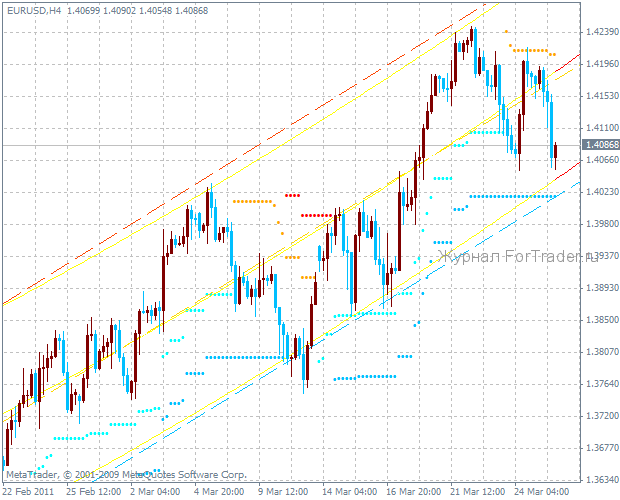
Task: Click the 4 Mar 20:00 time label
Action: 219,492
